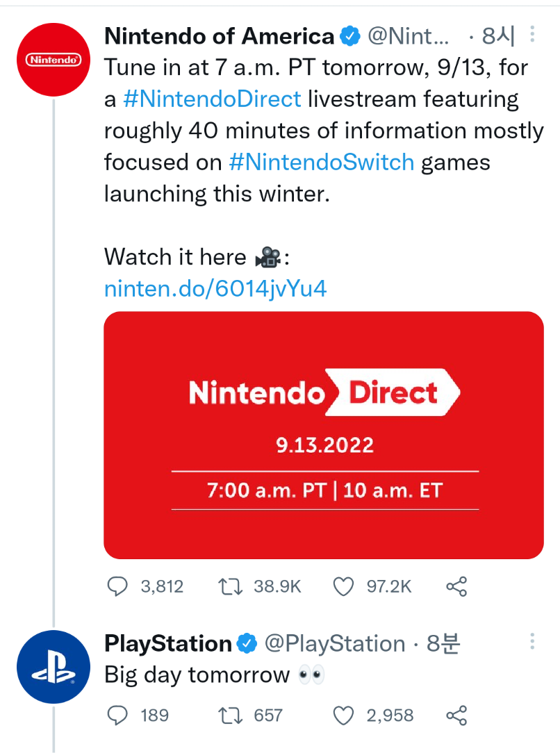
Task: Open the PlayStation profile name
Action: tap(167, 644)
